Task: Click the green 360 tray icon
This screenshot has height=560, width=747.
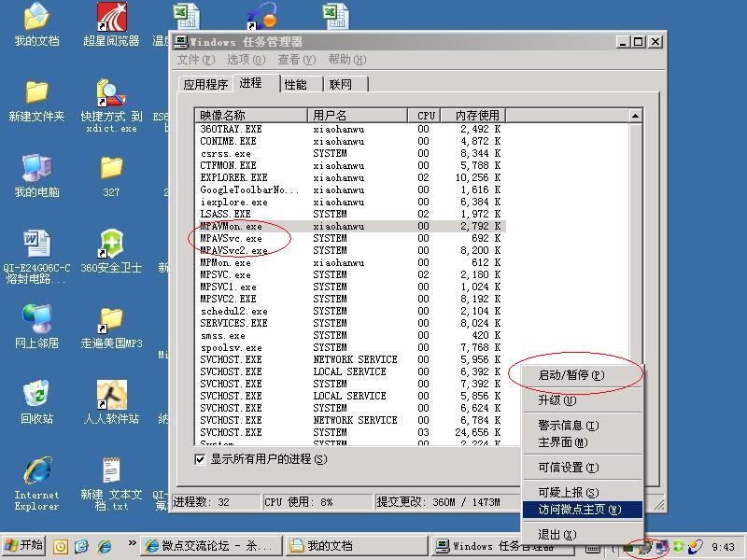Action: 678,547
